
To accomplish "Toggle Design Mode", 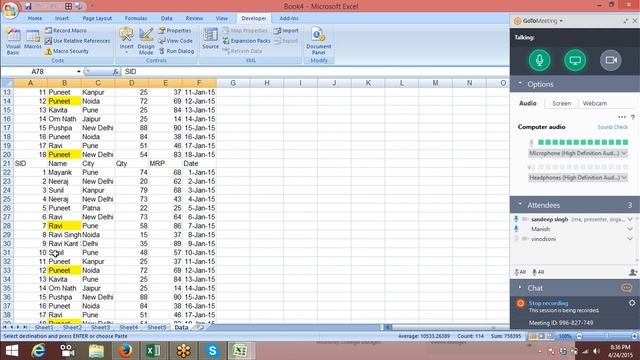I will click(x=146, y=41).
